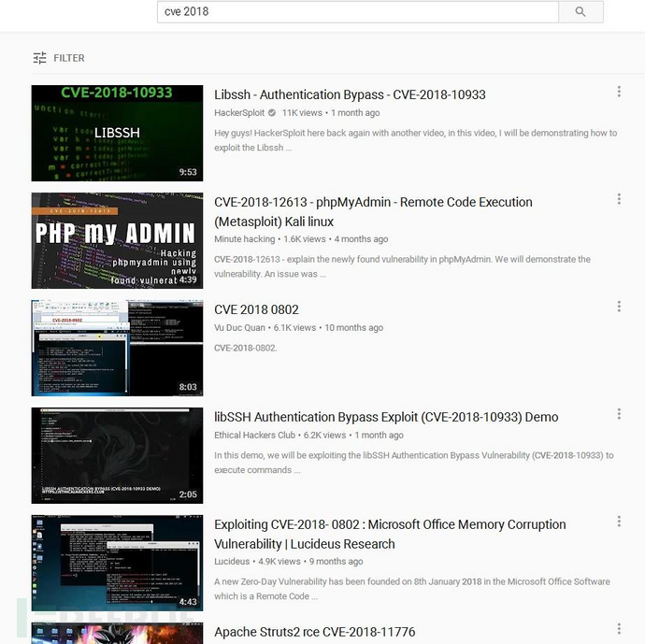Visit the Ethical Hackers Club channel
Viewport: 645px width, 644px height.
[254, 435]
